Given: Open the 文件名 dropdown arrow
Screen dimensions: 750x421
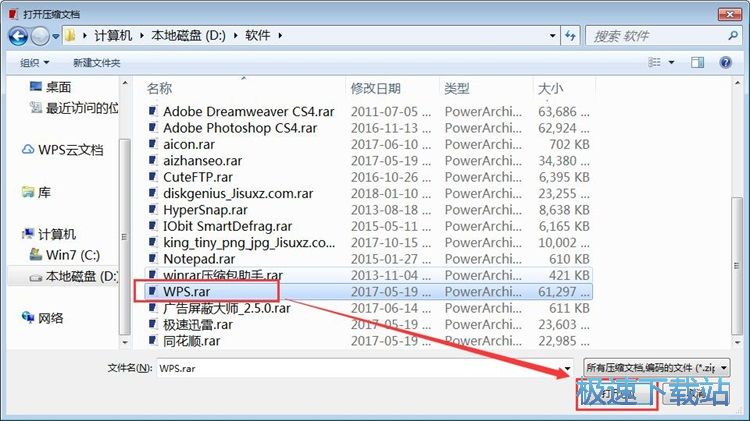Looking at the screenshot, I should coord(567,368).
